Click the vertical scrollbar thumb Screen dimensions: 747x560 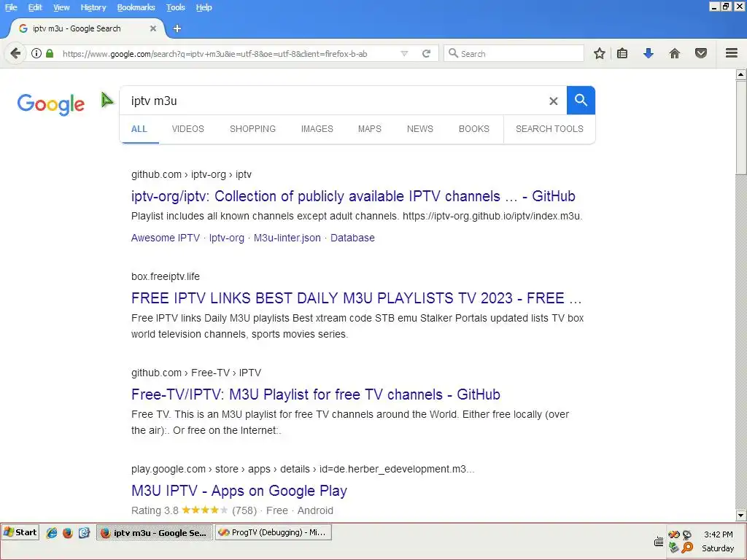pos(741,128)
